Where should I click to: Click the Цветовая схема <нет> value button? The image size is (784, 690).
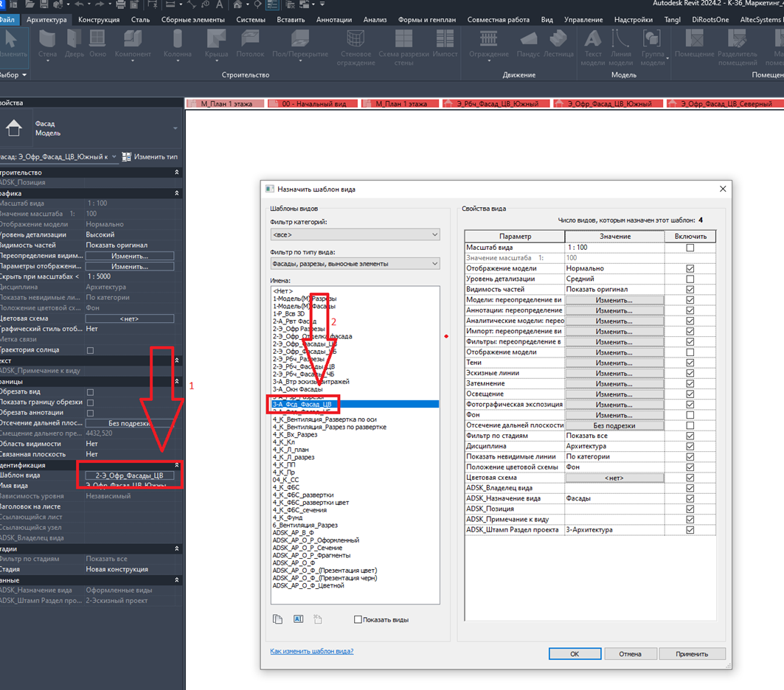click(614, 478)
